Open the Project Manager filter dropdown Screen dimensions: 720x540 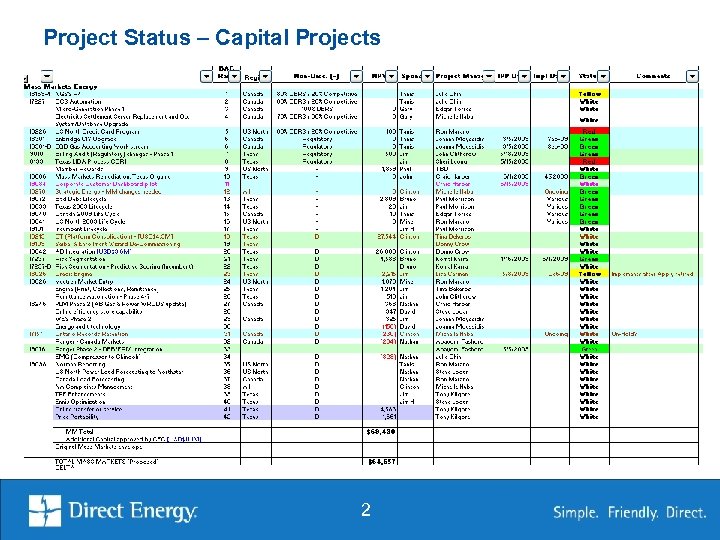489,76
